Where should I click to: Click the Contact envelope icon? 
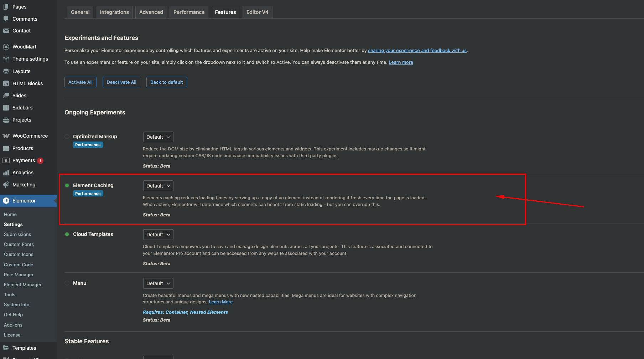pyautogui.click(x=6, y=31)
